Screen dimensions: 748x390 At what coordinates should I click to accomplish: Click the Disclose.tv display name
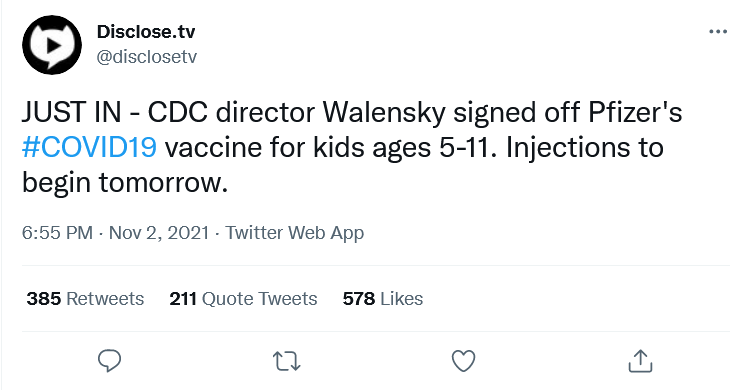pos(146,32)
